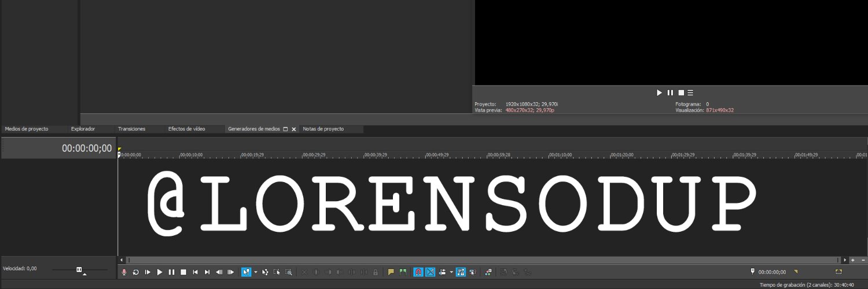Click the timeline ruler at 00:00:10;00
868x289 pixels.
[191, 155]
